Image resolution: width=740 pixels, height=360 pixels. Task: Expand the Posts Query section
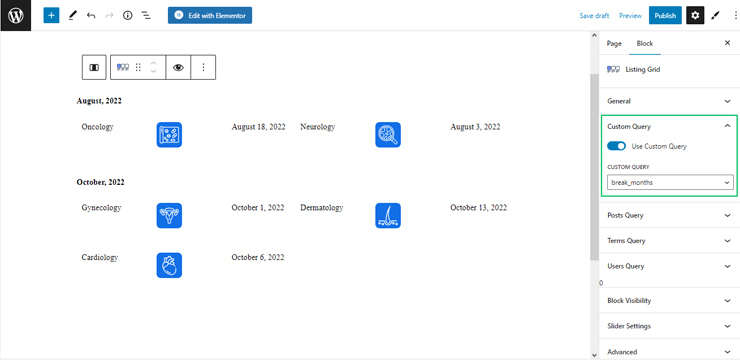(x=668, y=215)
